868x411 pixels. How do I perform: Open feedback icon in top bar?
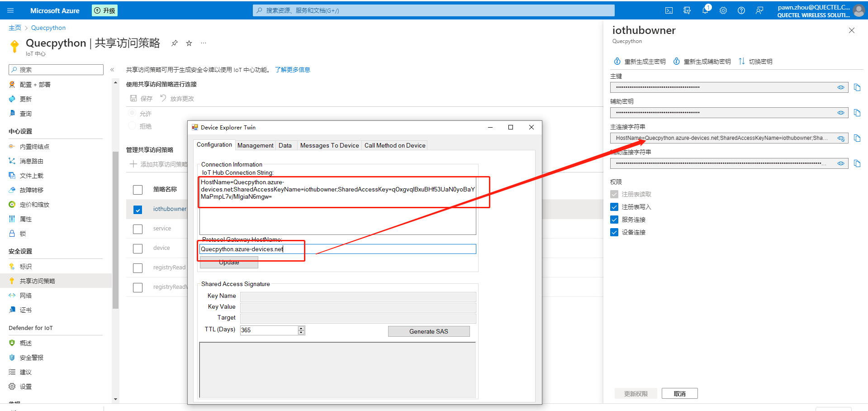[x=759, y=10]
